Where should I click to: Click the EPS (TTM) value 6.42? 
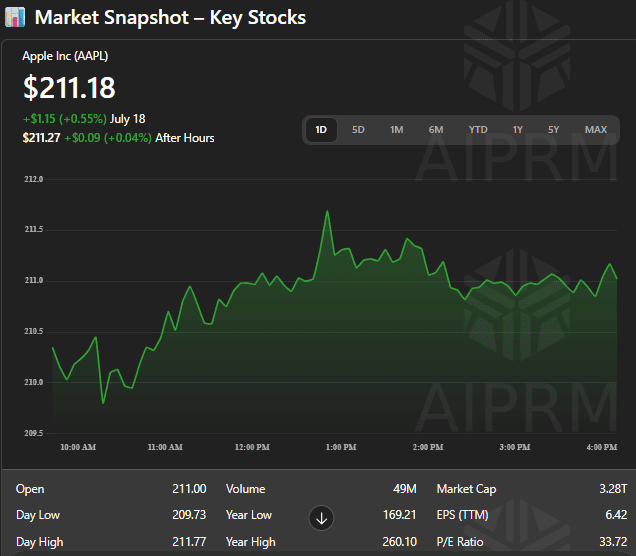[x=616, y=515]
